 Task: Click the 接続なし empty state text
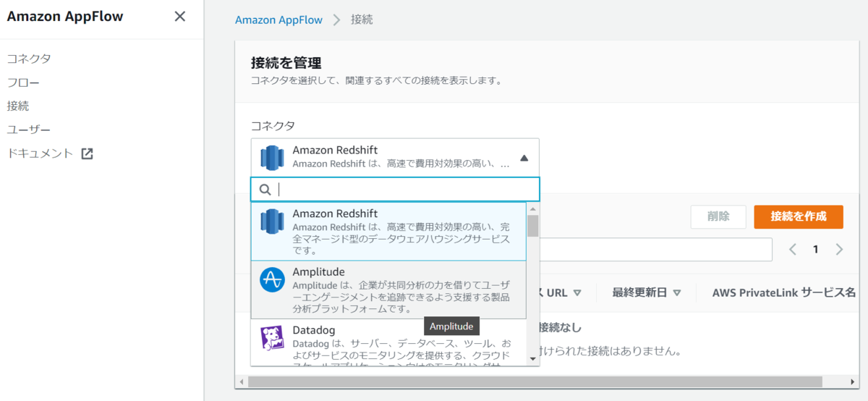(x=561, y=328)
